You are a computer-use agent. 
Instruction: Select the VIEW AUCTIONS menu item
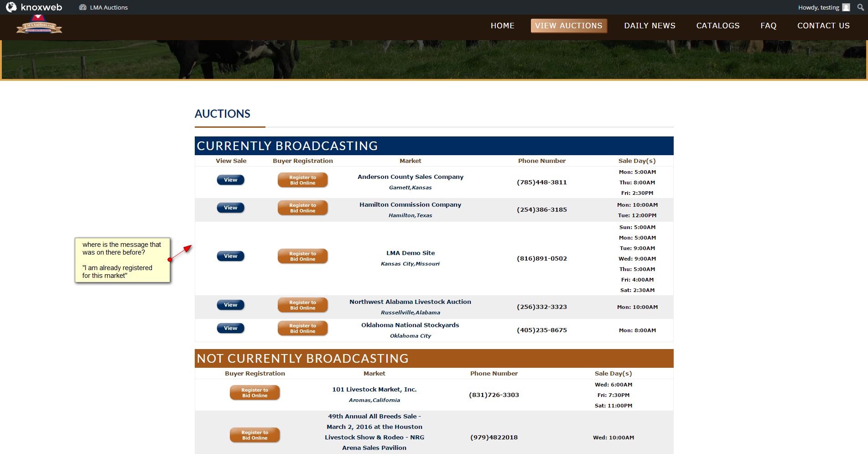pyautogui.click(x=569, y=26)
